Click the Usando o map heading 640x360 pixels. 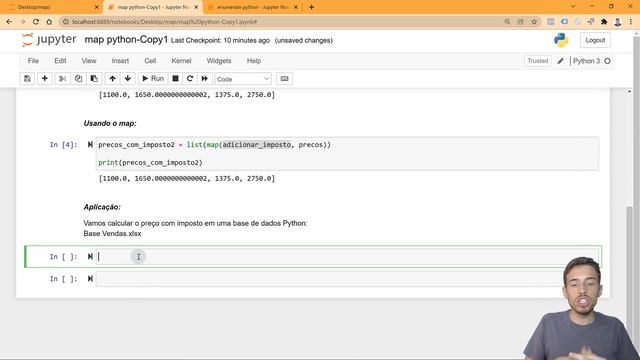[x=110, y=123]
